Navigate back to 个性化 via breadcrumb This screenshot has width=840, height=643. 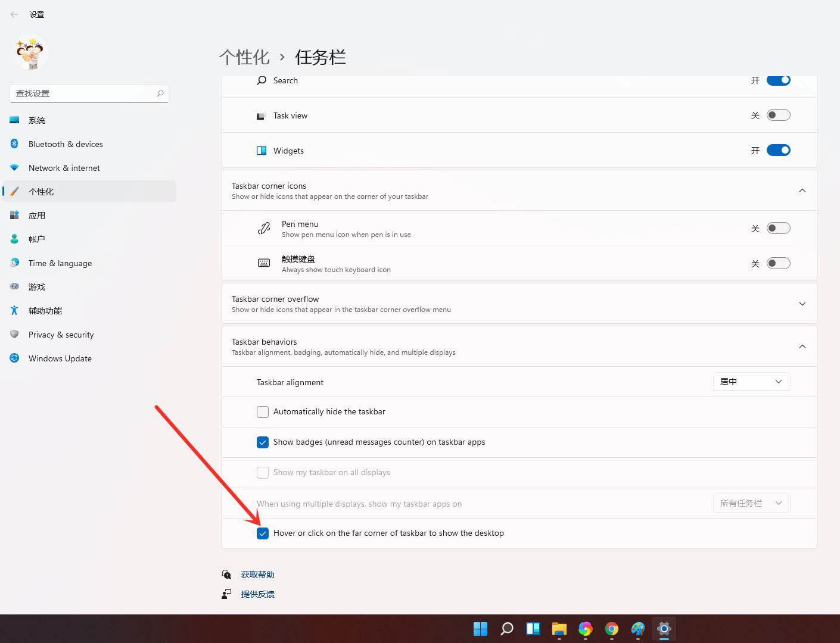[x=244, y=57]
